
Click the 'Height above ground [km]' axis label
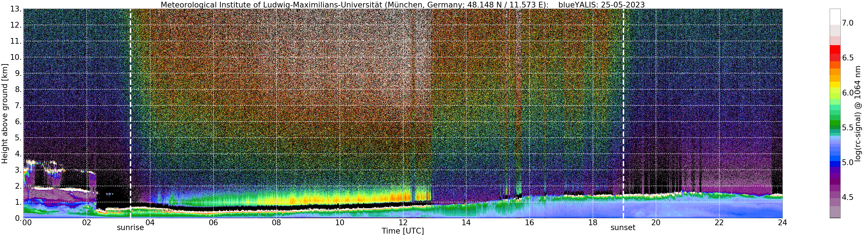tap(5, 113)
